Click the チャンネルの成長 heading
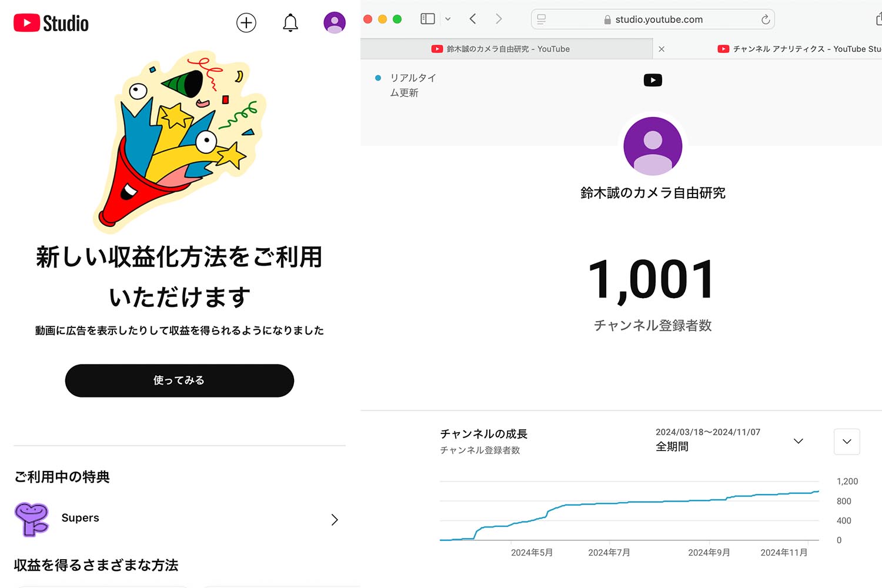 point(484,434)
